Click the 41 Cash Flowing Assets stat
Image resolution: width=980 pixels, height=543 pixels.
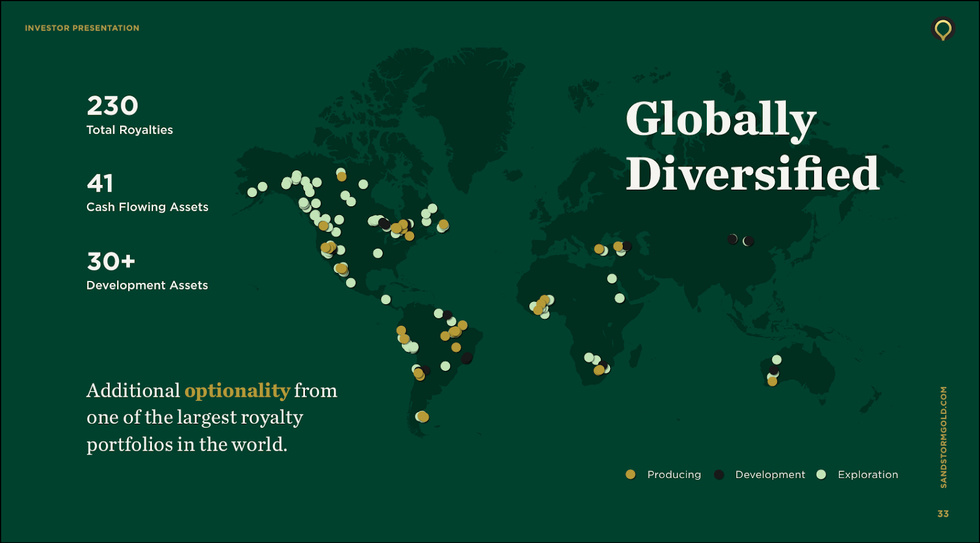[x=100, y=183]
